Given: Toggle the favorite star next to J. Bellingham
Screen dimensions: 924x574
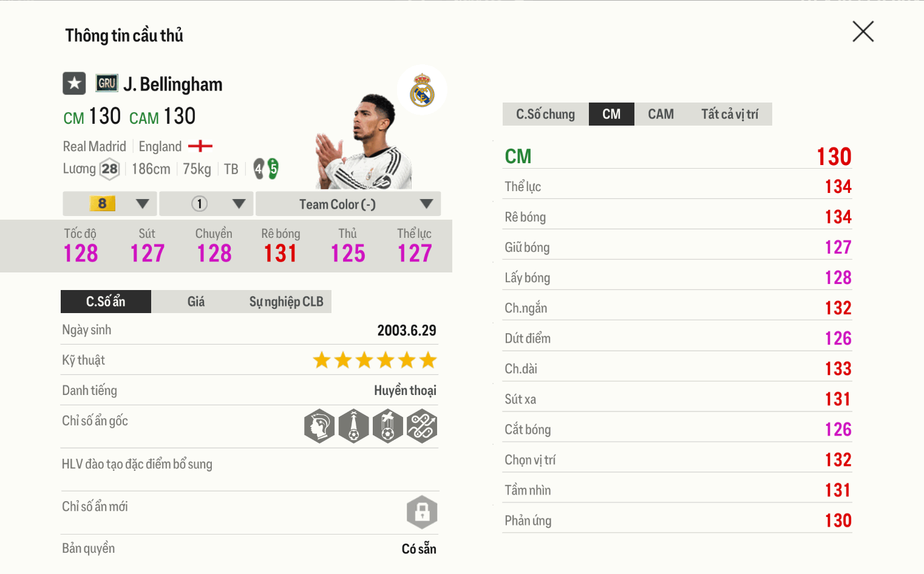Looking at the screenshot, I should (74, 84).
